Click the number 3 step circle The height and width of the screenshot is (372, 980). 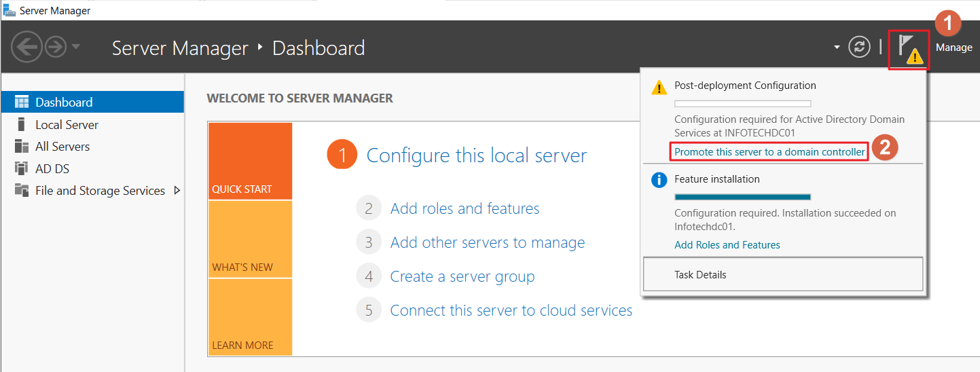point(369,242)
